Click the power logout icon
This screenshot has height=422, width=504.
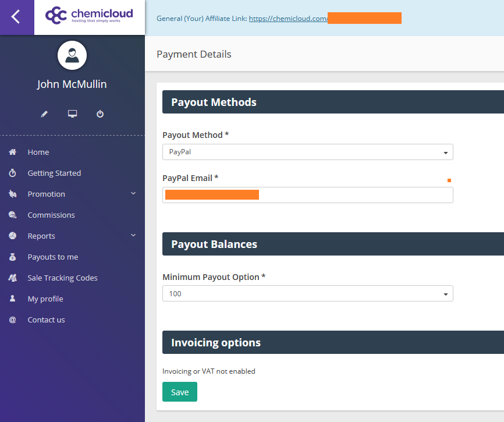point(100,114)
